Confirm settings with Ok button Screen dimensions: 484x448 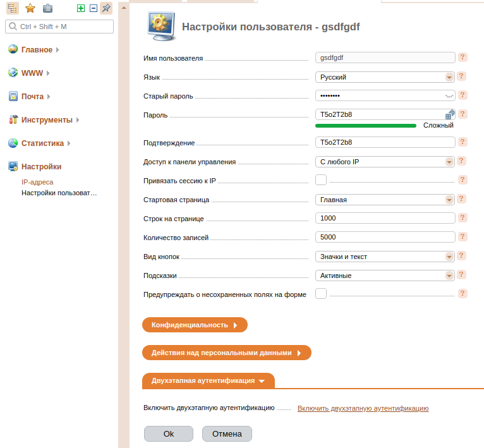(169, 434)
